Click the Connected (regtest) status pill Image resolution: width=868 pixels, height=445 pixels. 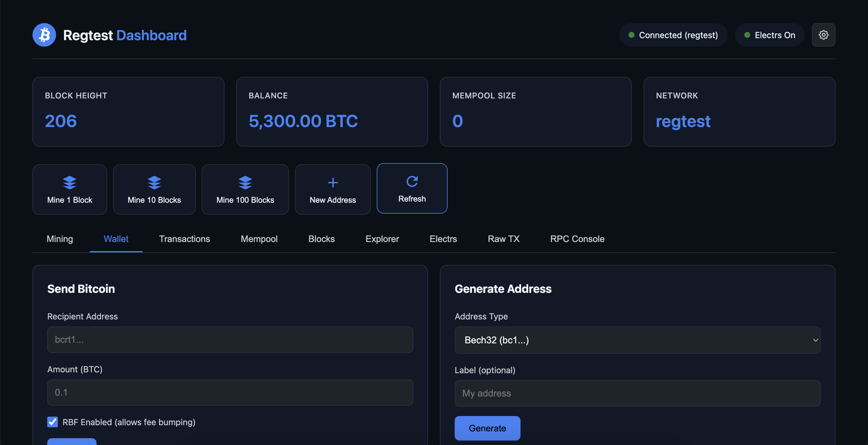pos(673,35)
